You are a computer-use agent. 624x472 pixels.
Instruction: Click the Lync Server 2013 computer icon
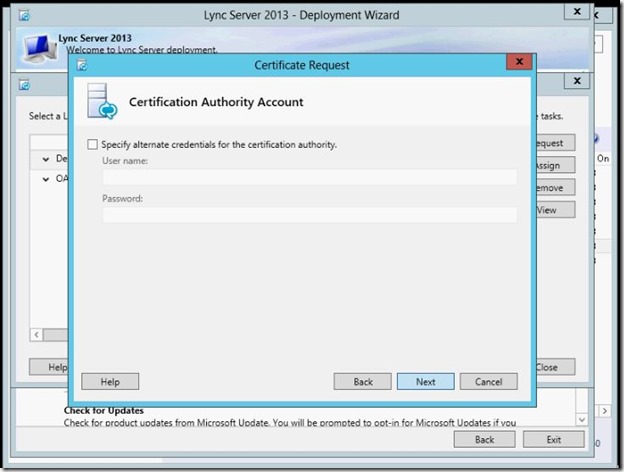click(x=40, y=49)
